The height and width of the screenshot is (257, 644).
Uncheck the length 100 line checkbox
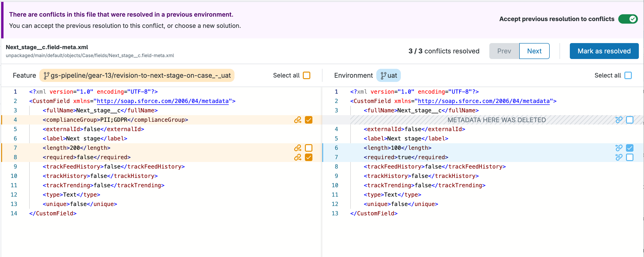click(629, 148)
